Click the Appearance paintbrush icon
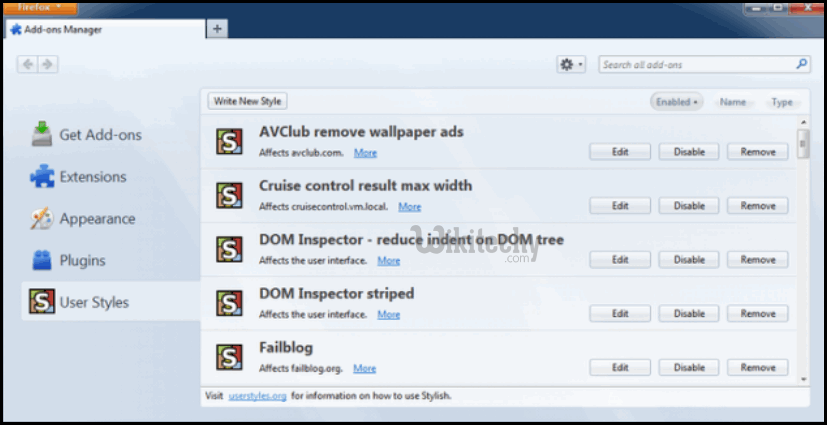The image size is (827, 425). [x=41, y=219]
